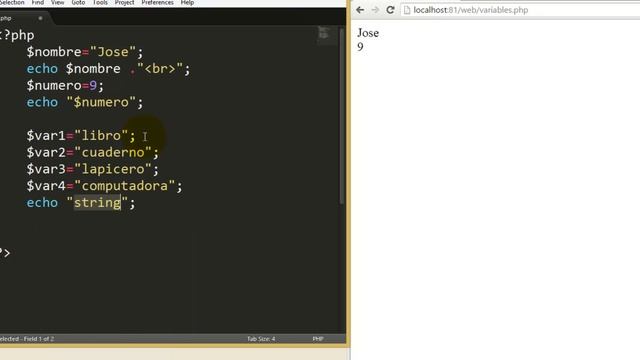Open the Selection menu in Sublime Text

point(12,2)
